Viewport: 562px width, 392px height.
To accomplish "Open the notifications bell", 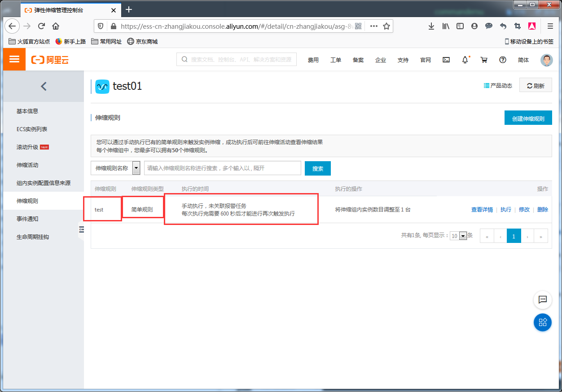I will pyautogui.click(x=465, y=60).
